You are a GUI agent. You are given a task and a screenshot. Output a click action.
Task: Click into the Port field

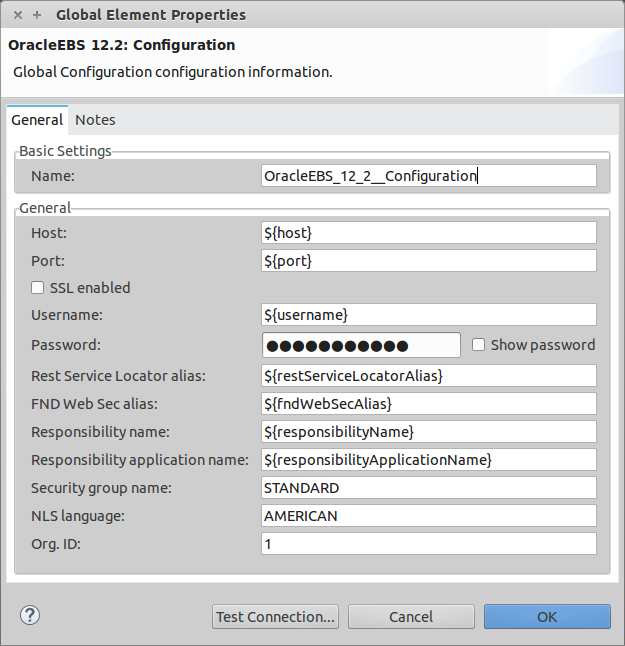(428, 261)
